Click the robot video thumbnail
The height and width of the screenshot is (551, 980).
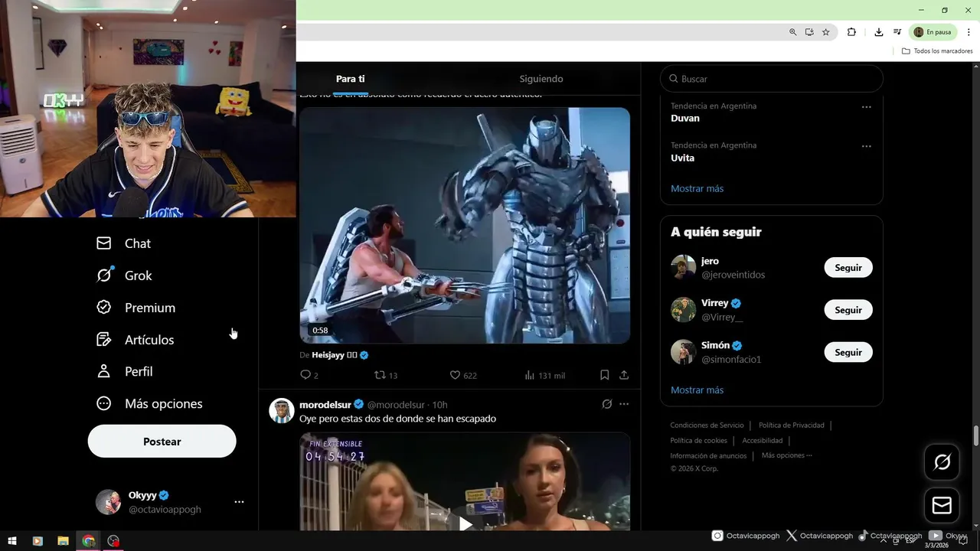[x=465, y=225]
